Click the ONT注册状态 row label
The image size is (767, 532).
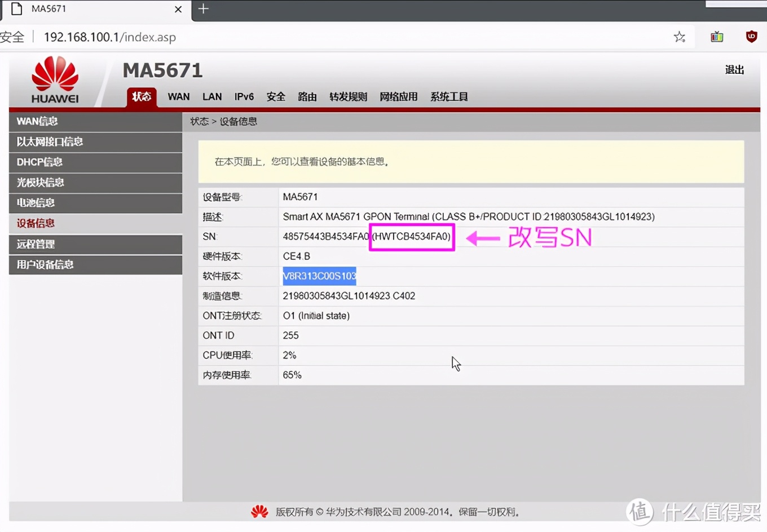pyautogui.click(x=232, y=316)
